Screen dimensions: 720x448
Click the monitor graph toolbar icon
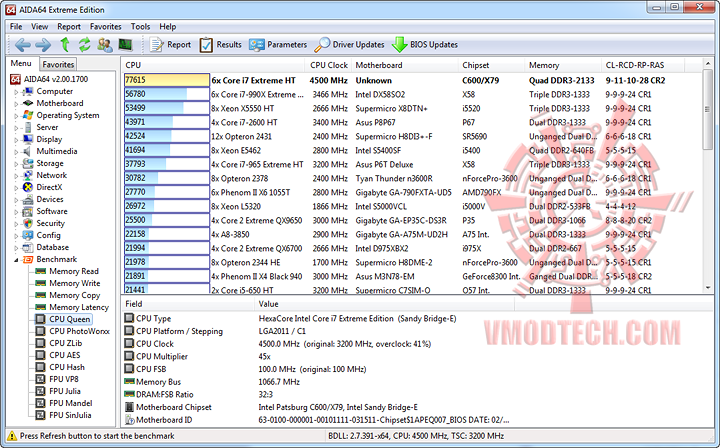tap(125, 45)
